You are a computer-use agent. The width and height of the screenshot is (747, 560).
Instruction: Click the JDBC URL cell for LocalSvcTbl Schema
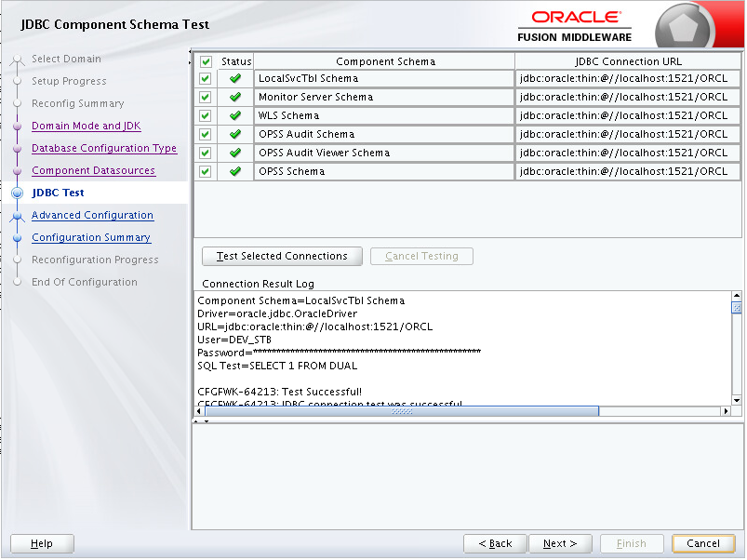(628, 78)
